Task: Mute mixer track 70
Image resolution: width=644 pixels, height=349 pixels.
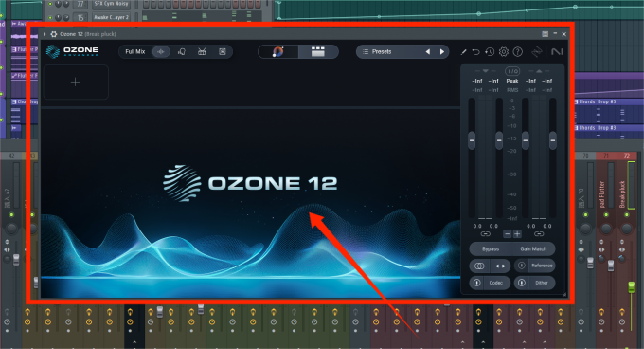Action: point(585,215)
